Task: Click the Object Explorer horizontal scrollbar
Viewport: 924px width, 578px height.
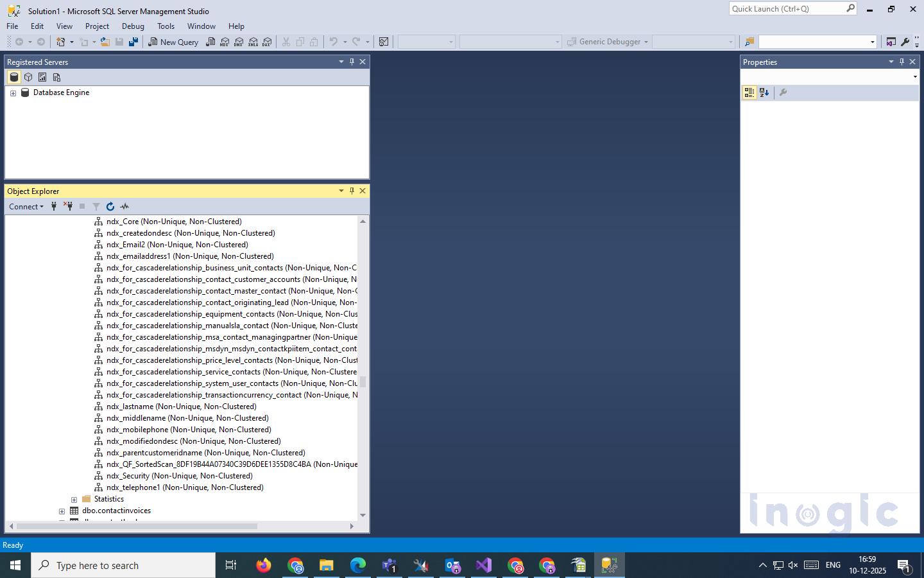Action: coord(137,526)
